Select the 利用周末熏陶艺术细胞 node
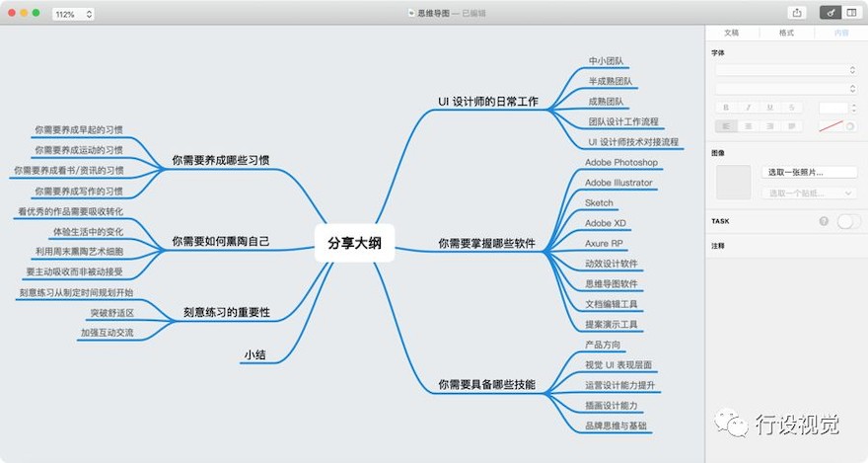 click(79, 252)
